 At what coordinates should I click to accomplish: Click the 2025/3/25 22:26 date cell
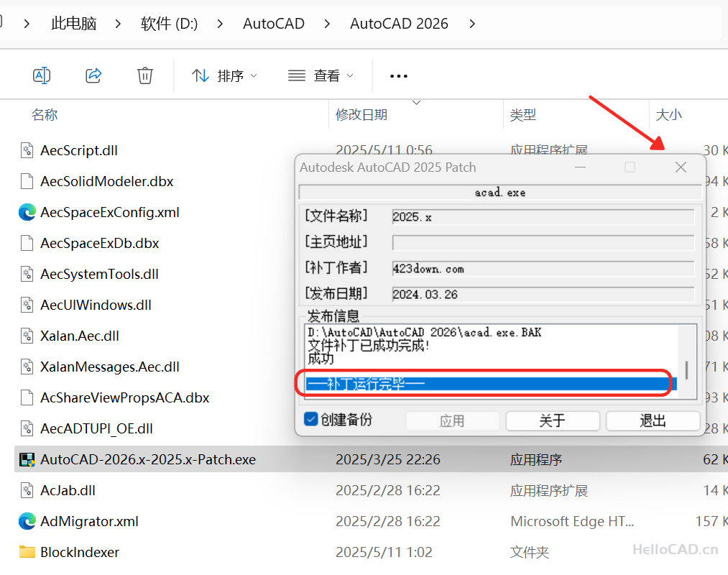387,459
